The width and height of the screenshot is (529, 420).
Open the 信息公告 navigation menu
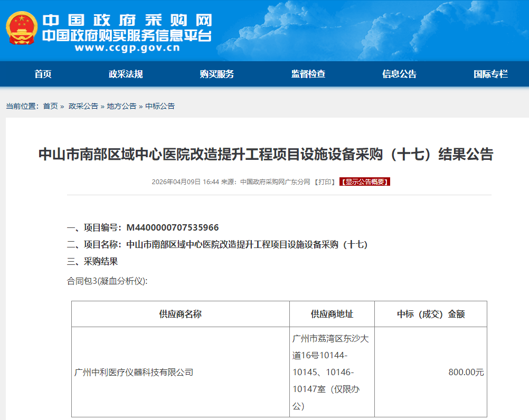(399, 74)
